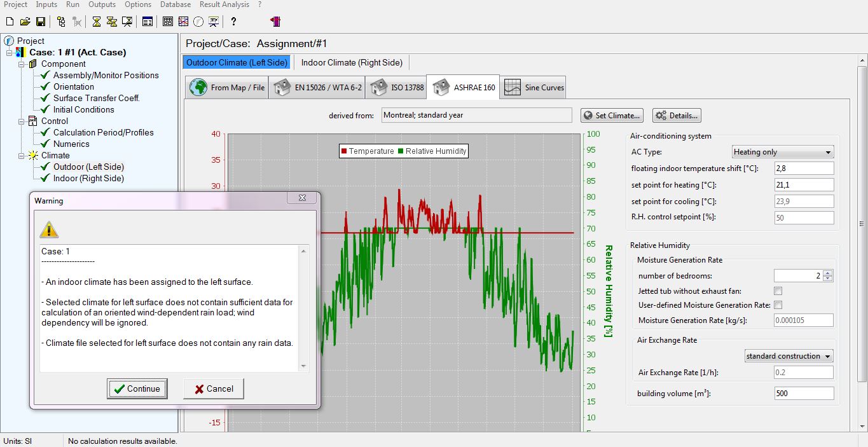This screenshot has height=447, width=868.
Task: Open the standard construction air exchange dropdown
Action: tap(789, 356)
